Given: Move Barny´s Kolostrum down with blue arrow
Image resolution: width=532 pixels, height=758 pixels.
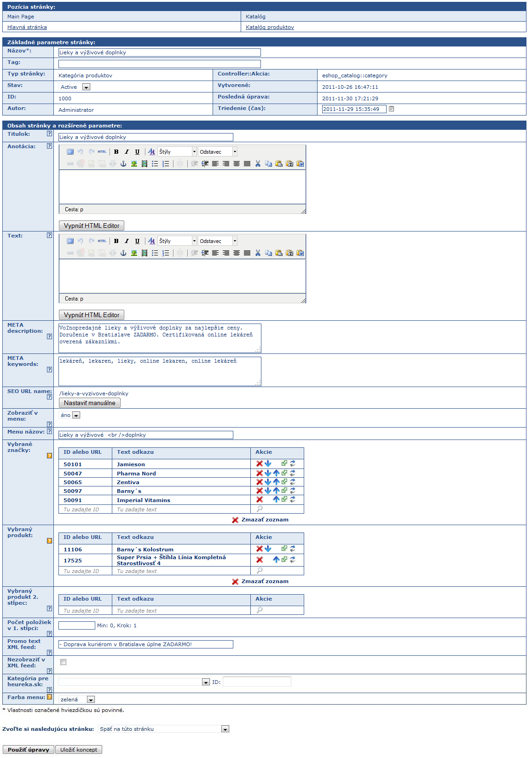Looking at the screenshot, I should click(268, 549).
